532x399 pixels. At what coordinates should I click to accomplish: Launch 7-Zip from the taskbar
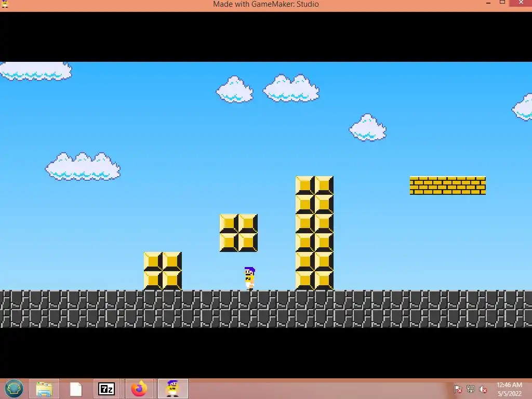click(106, 389)
